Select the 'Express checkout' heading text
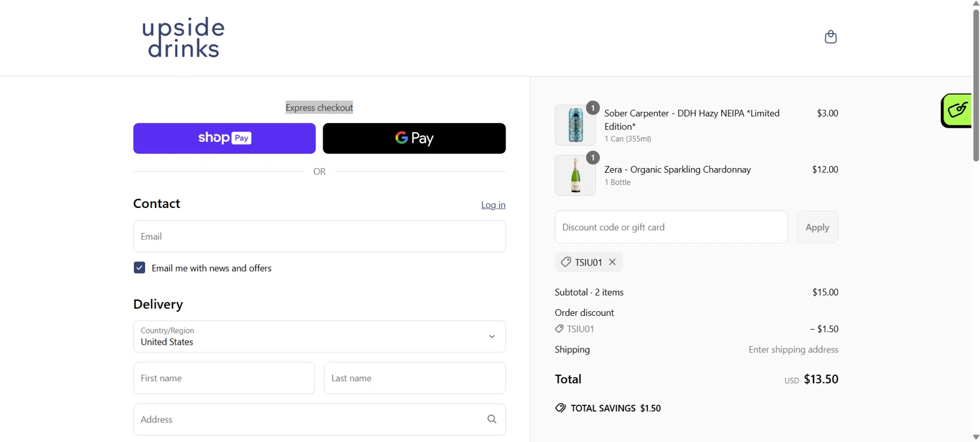This screenshot has width=980, height=442. [319, 108]
